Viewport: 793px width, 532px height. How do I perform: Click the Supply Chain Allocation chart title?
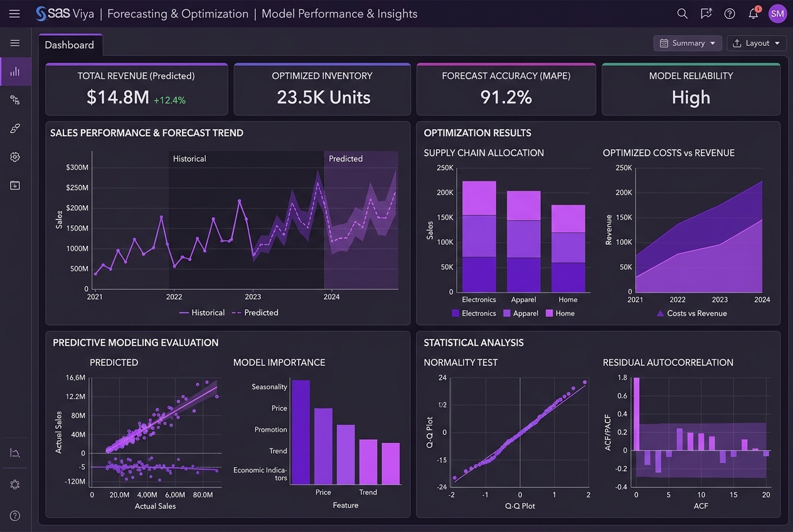coord(484,152)
